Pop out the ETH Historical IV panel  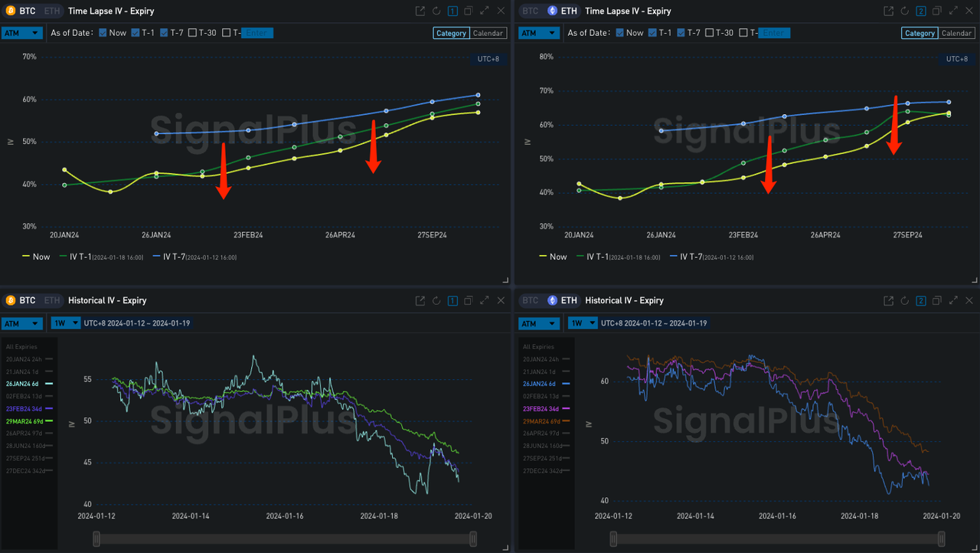[888, 301]
